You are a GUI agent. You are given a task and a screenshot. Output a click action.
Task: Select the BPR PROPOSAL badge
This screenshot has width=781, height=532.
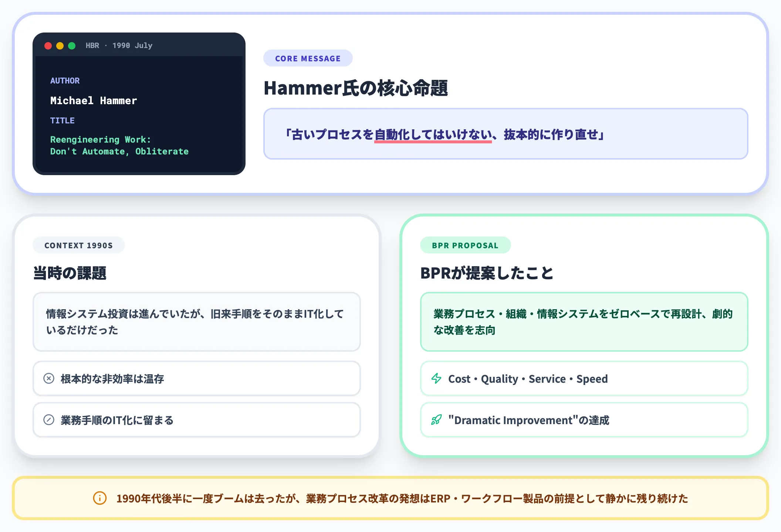pos(465,245)
